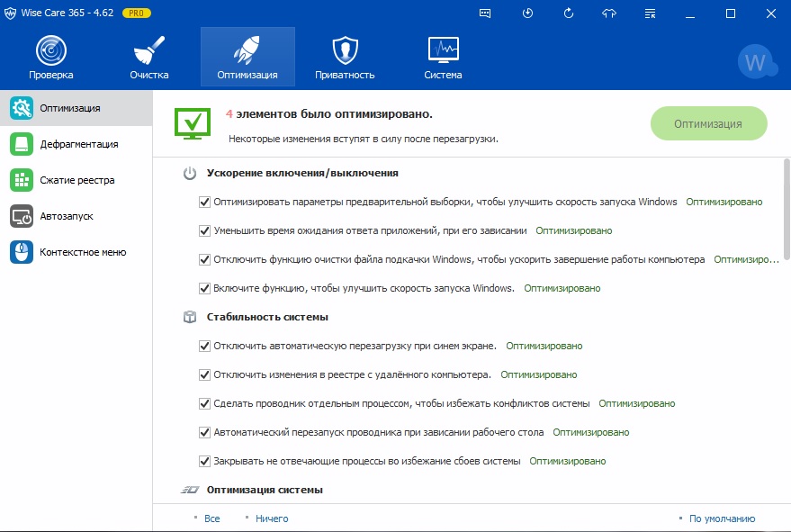The image size is (791, 532).
Task: Go to the Приватность shield section
Action: 345,57
